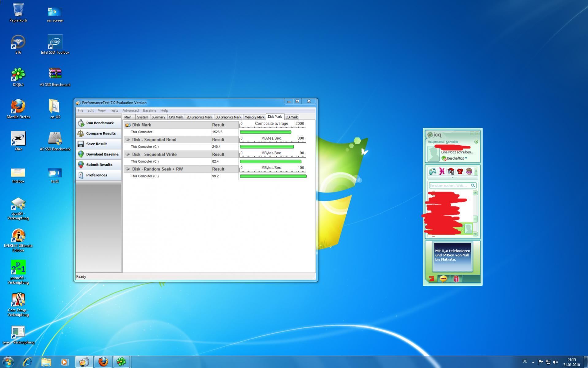Screen dimensions: 588x368
Task: Expand the ICQ toolbar drop-down strip
Action: click(x=452, y=178)
